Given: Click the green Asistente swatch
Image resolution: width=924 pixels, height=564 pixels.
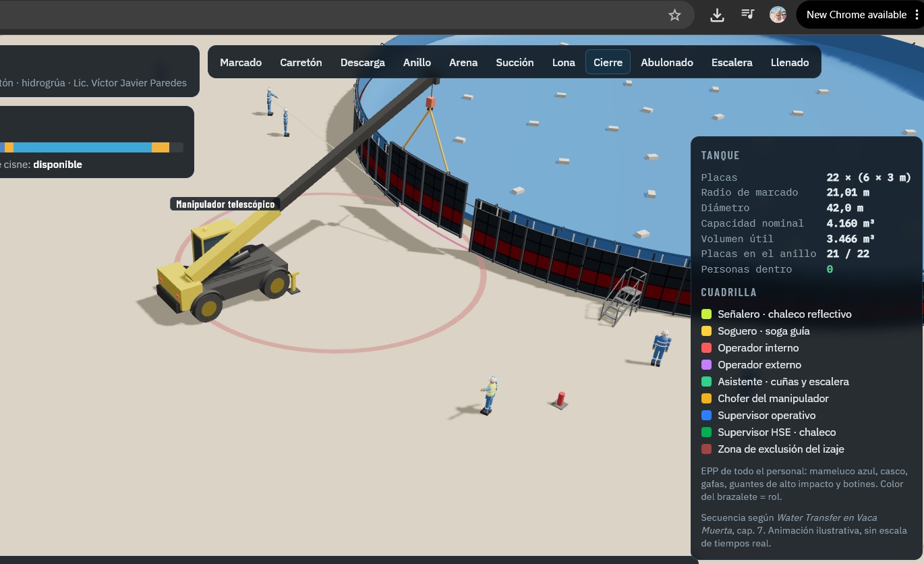Looking at the screenshot, I should (x=706, y=381).
